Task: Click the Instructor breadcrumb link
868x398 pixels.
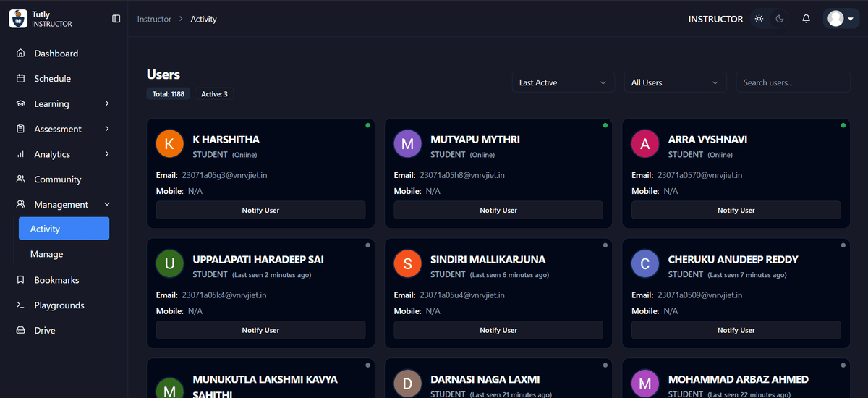Action: point(154,19)
